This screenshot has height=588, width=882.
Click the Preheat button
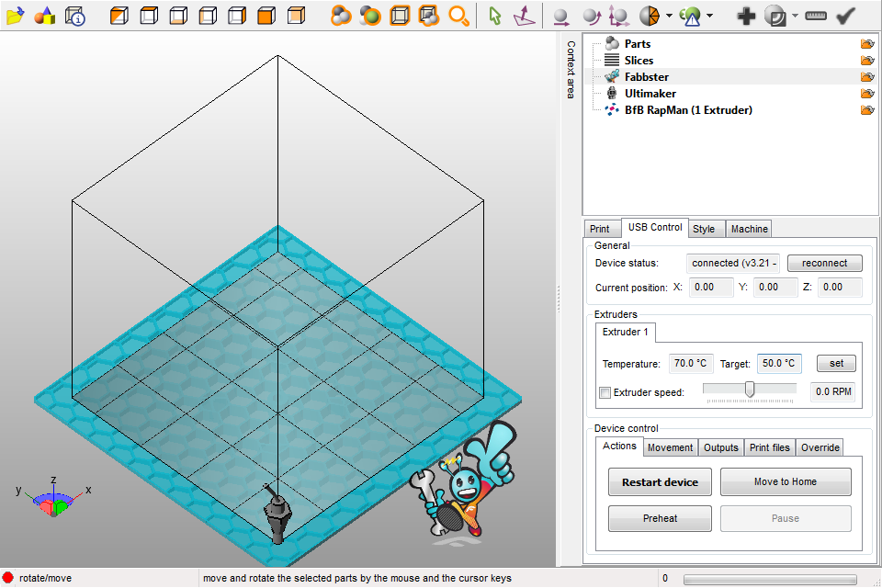click(x=660, y=518)
